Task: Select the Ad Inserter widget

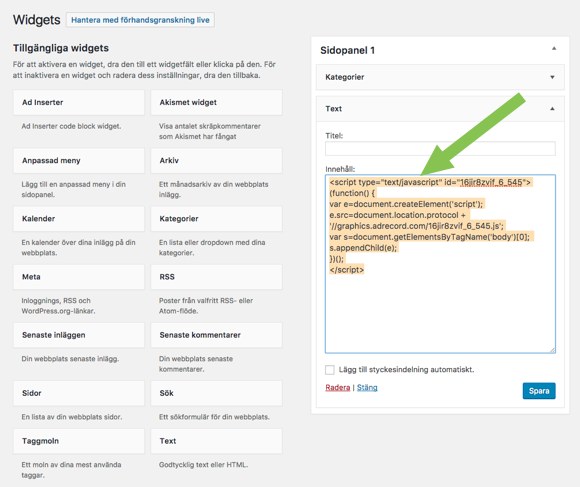Action: click(x=79, y=102)
